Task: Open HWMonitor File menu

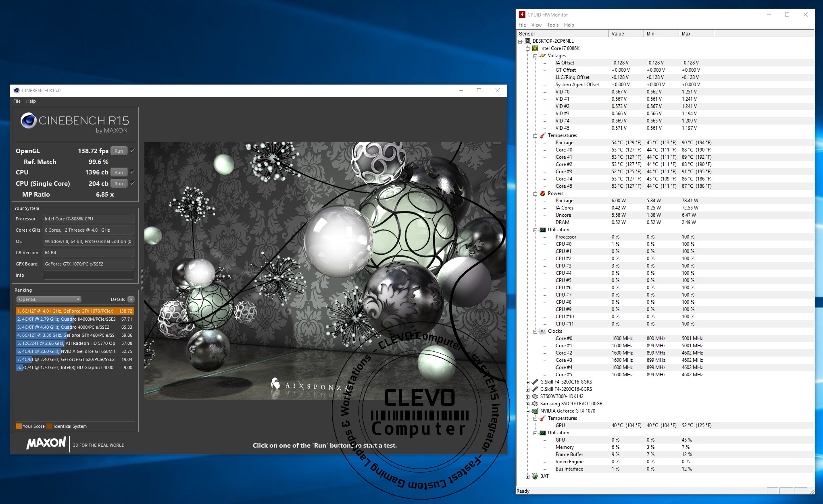Action: [522, 25]
